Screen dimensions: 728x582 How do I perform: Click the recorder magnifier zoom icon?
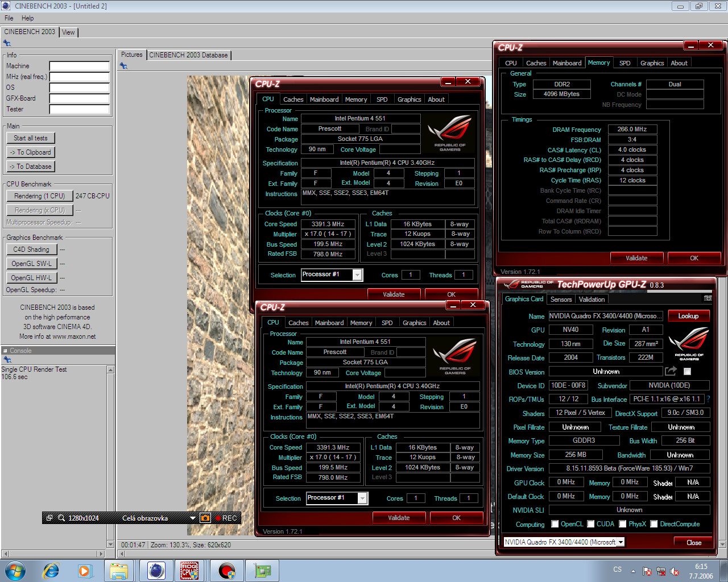coord(61,518)
